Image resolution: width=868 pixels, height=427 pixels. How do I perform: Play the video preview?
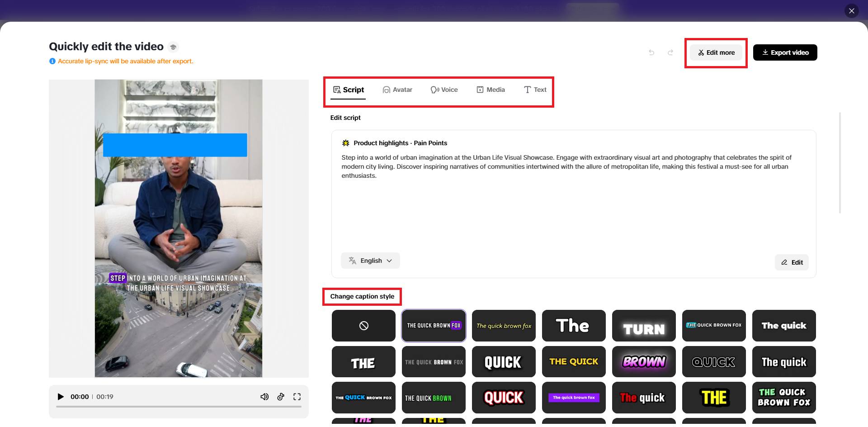point(61,397)
